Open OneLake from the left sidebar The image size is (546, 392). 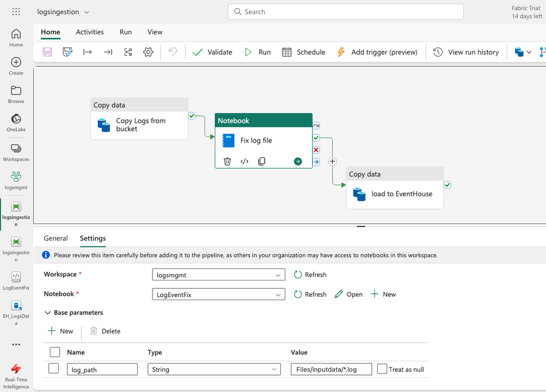16,122
